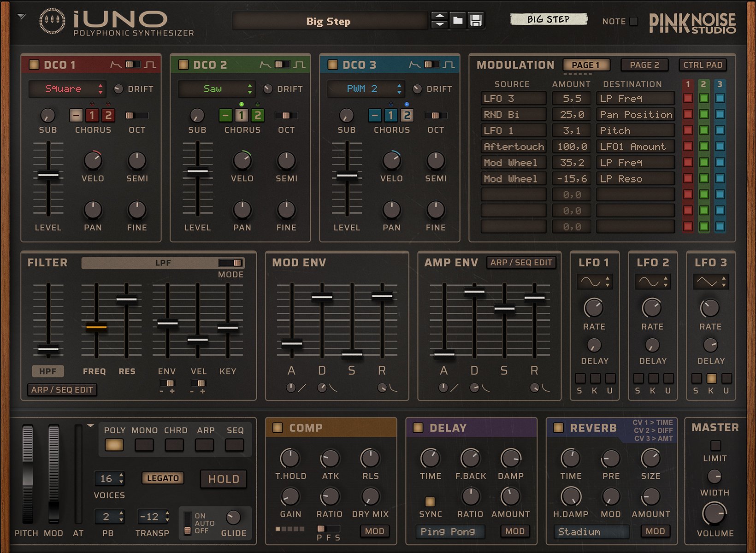Click the Big Step preset name field
The image size is (756, 553).
329,21
